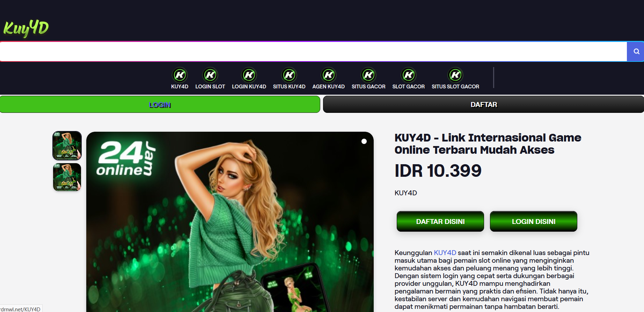Open the SITUS KUY4D nav label
This screenshot has width=644, height=312.
click(x=289, y=87)
